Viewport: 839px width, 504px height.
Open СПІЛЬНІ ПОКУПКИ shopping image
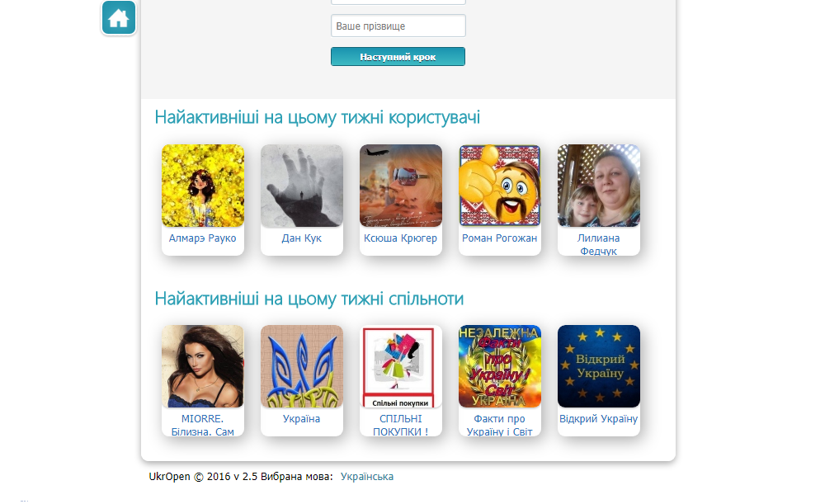(x=401, y=366)
